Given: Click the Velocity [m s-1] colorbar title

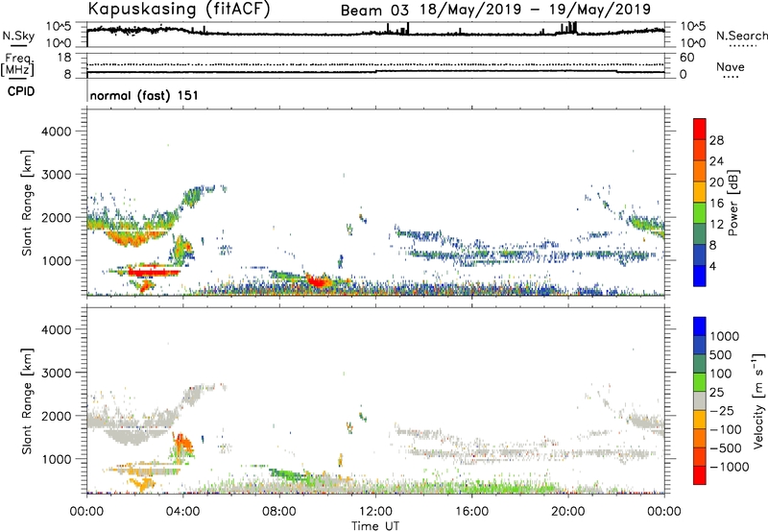Looking at the screenshot, I should (x=758, y=400).
